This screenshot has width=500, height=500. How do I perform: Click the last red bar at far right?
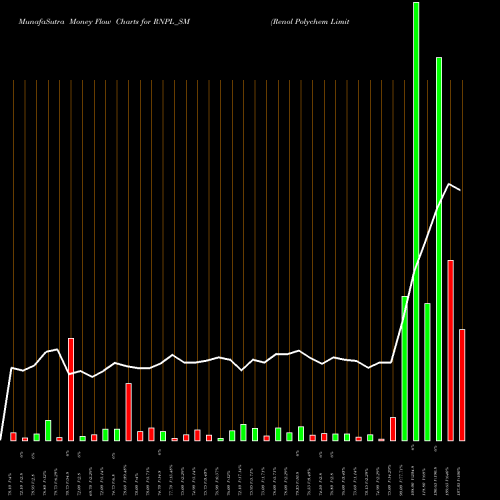click(462, 385)
